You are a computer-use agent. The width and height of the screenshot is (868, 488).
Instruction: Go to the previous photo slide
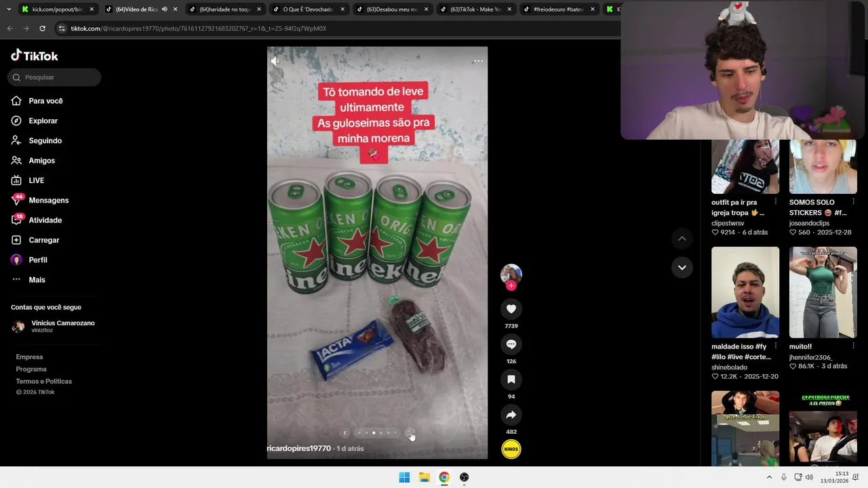click(x=344, y=433)
